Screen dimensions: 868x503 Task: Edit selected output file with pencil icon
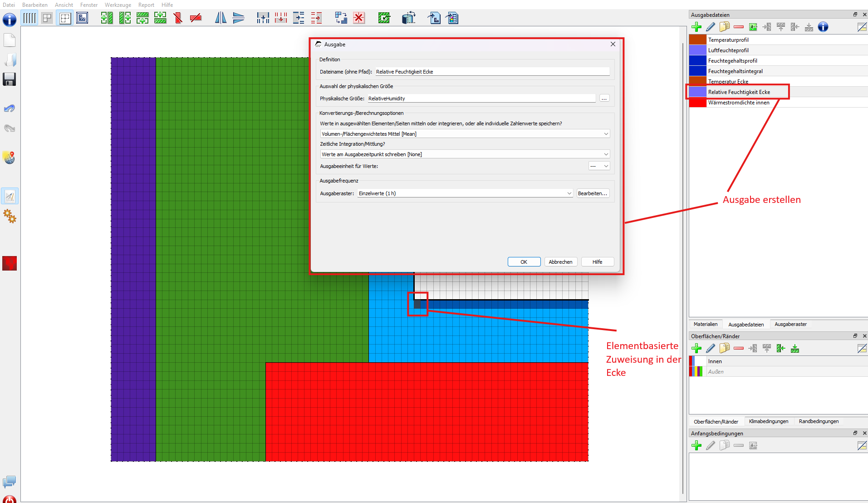coord(711,27)
